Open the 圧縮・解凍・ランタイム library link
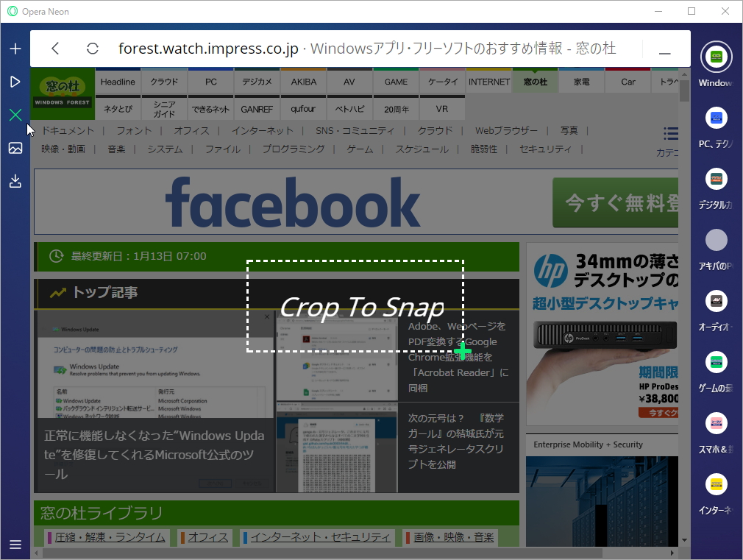 (x=109, y=537)
